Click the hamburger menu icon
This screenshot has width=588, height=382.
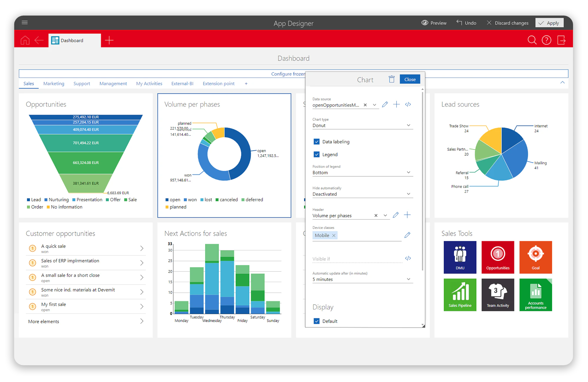(25, 23)
